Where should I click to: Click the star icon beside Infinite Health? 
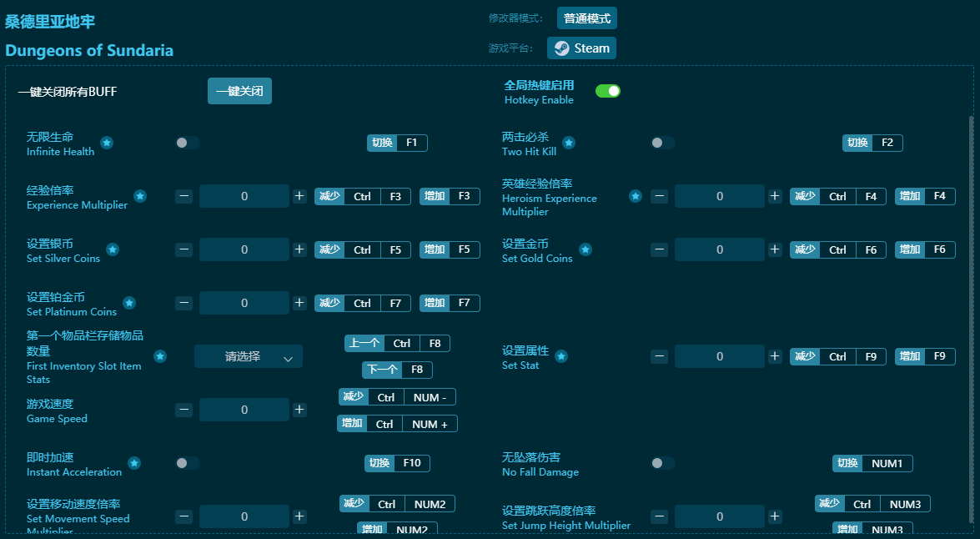click(107, 143)
